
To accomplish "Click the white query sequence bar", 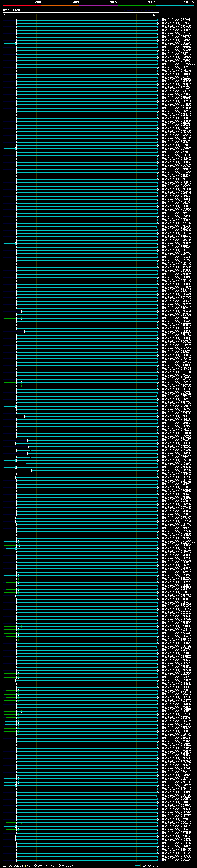I will click(81, 12).
